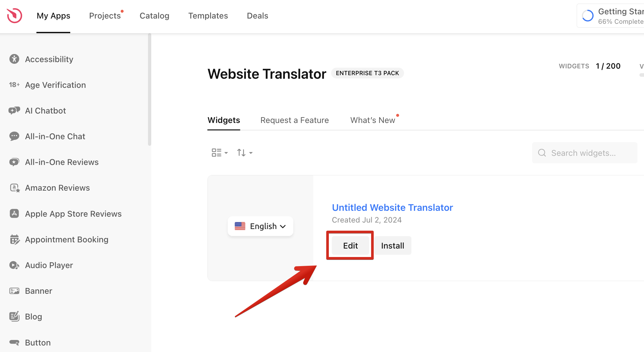Open the Audio Player icon
This screenshot has height=352, width=644.
click(14, 265)
